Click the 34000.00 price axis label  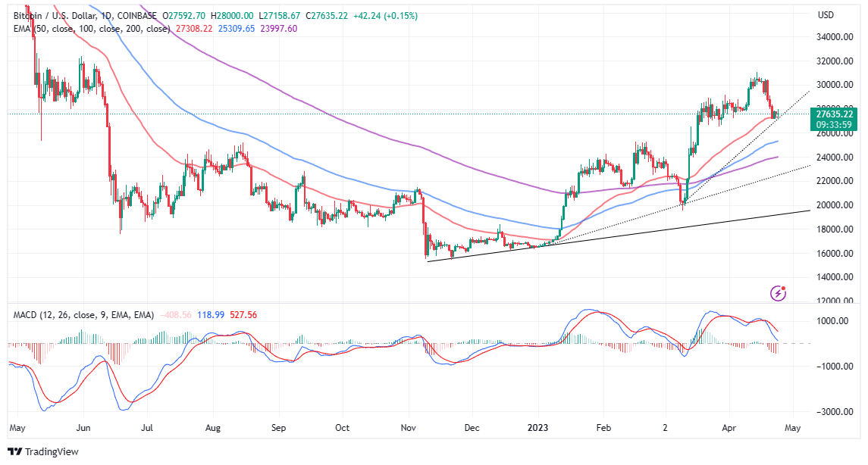click(x=834, y=37)
